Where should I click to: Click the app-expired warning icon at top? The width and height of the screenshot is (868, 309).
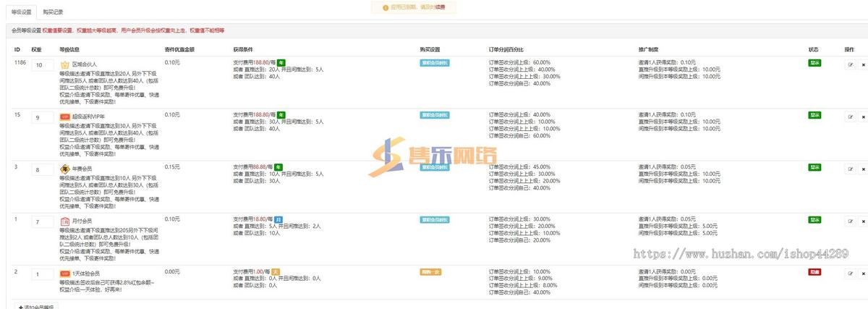click(385, 7)
